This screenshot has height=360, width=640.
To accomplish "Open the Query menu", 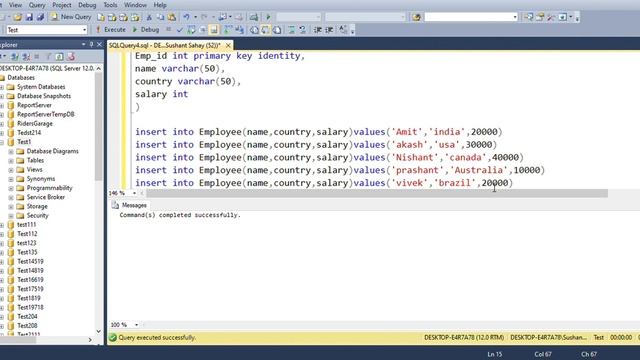I will [37, 5].
